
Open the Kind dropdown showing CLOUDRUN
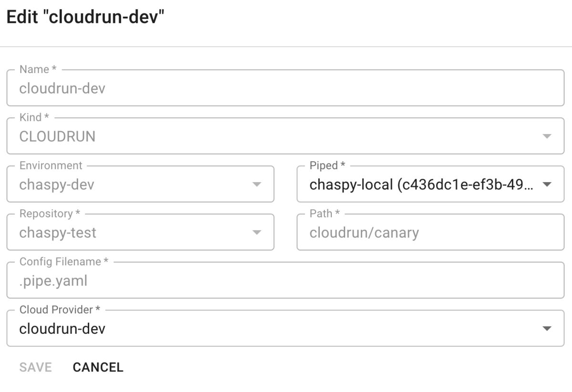click(x=286, y=136)
